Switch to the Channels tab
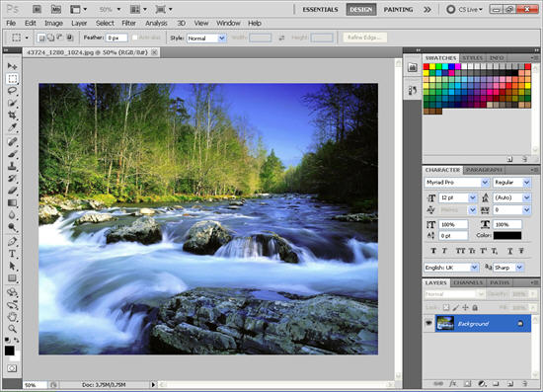The width and height of the screenshot is (543, 392). click(468, 283)
